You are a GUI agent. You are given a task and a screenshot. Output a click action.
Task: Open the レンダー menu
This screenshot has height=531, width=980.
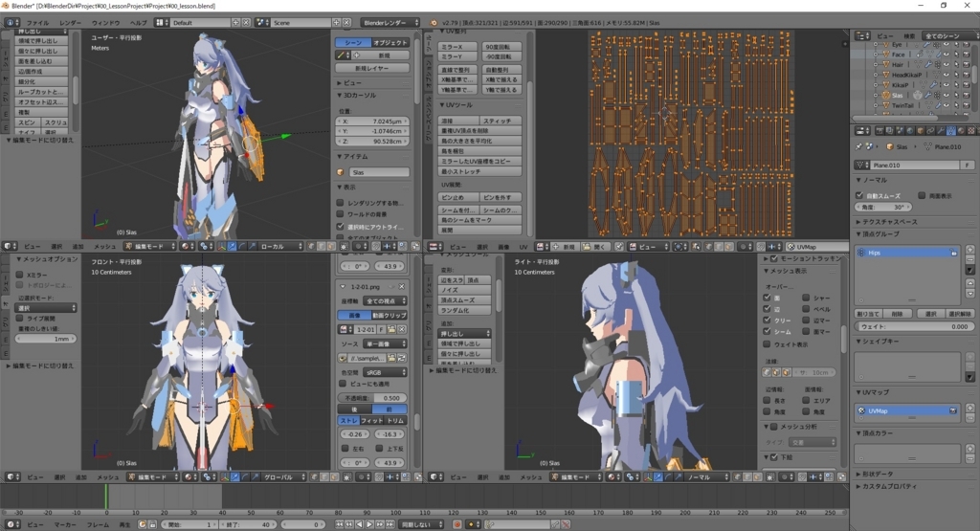click(70, 23)
